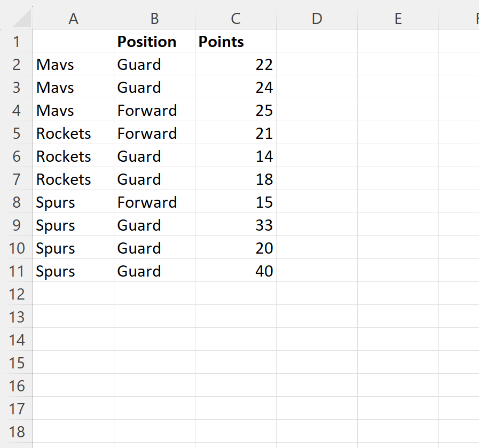Select the Forward cell in row 4
The height and width of the screenshot is (448, 479).
pos(154,110)
